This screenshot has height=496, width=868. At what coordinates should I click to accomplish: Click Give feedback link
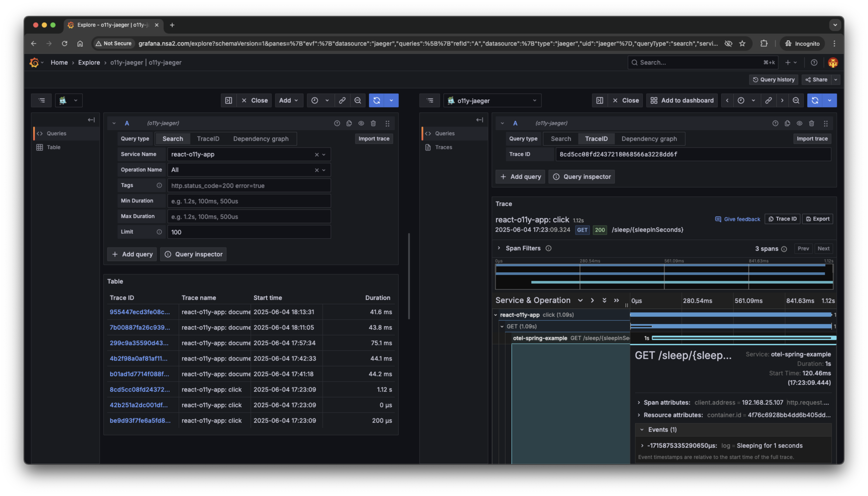click(737, 219)
